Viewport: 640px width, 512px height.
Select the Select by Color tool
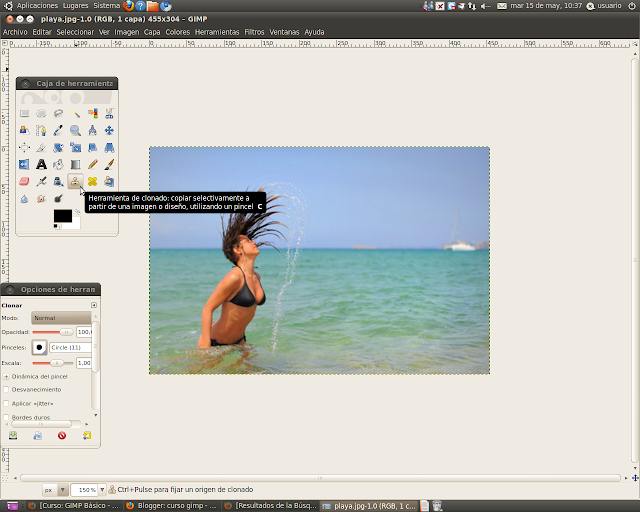click(x=93, y=114)
